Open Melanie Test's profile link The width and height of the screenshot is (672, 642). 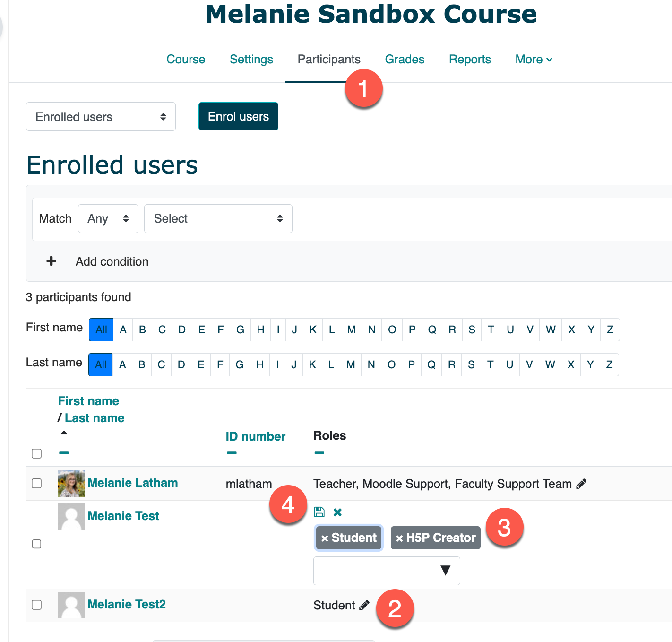[123, 516]
